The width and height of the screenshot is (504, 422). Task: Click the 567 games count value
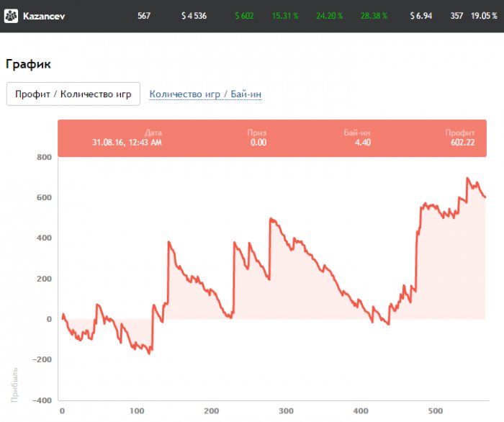pyautogui.click(x=144, y=16)
